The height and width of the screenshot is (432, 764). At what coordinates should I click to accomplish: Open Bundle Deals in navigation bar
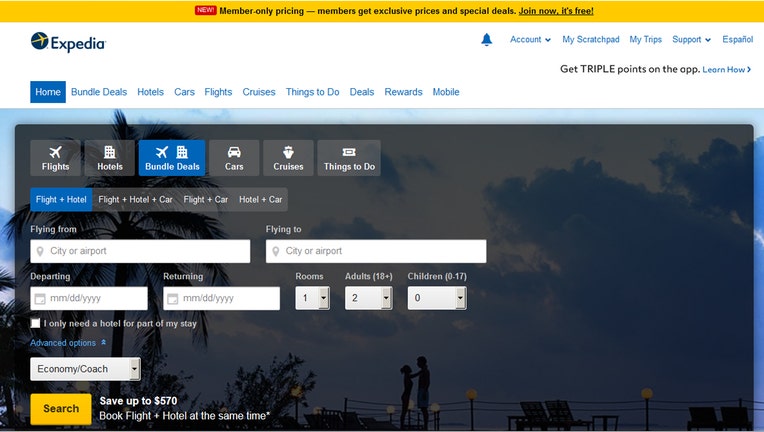99,92
